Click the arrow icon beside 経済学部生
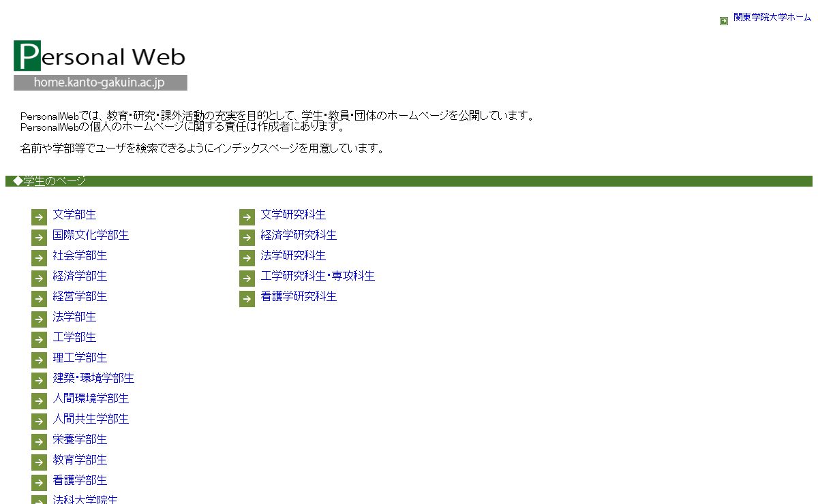Image resolution: width=818 pixels, height=504 pixels. [39, 279]
